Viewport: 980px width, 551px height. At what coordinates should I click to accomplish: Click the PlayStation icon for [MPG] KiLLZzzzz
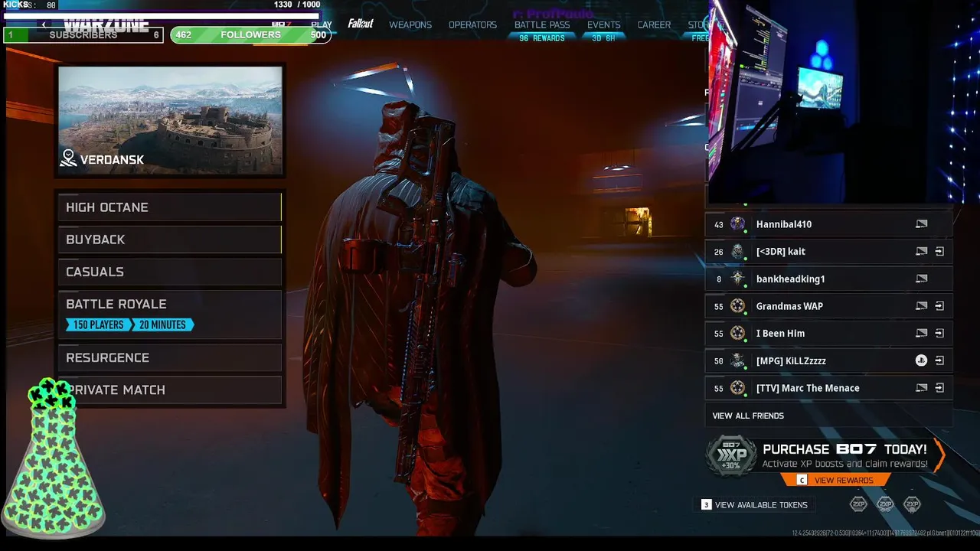point(921,360)
